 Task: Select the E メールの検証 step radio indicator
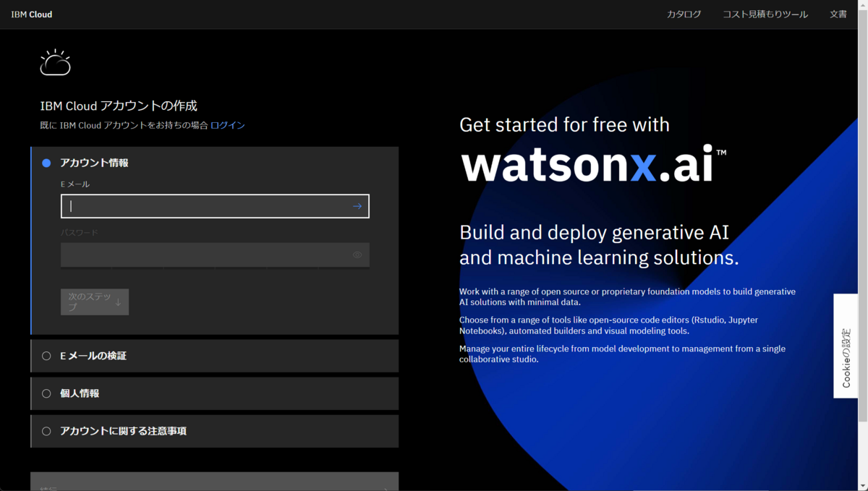tap(46, 356)
